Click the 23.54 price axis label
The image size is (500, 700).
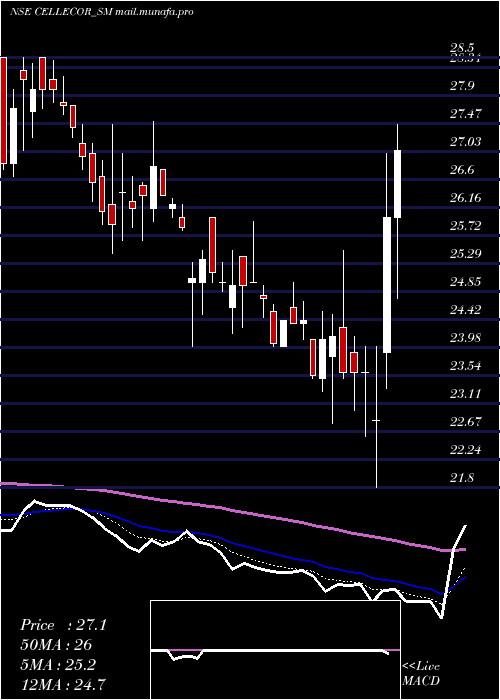click(x=466, y=366)
